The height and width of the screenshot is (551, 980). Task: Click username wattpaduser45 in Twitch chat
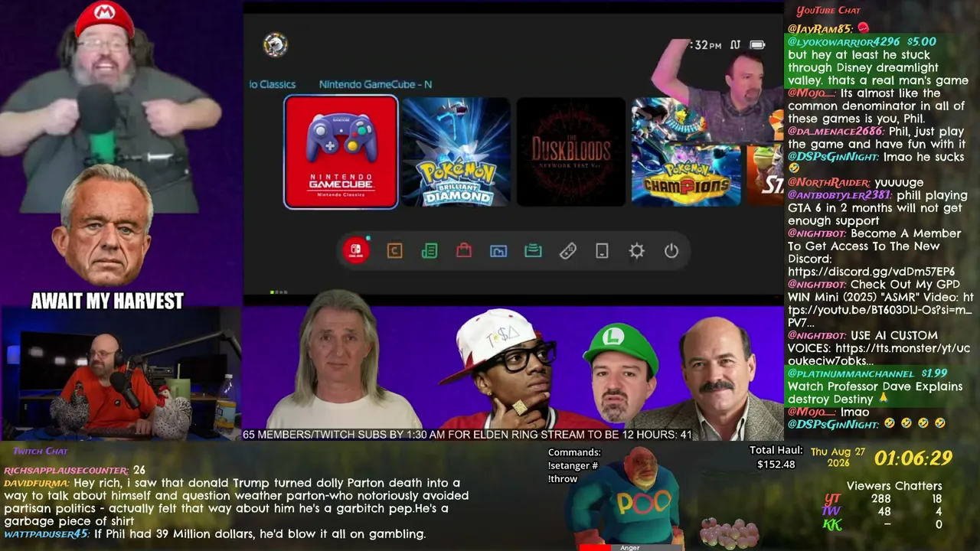47,534
